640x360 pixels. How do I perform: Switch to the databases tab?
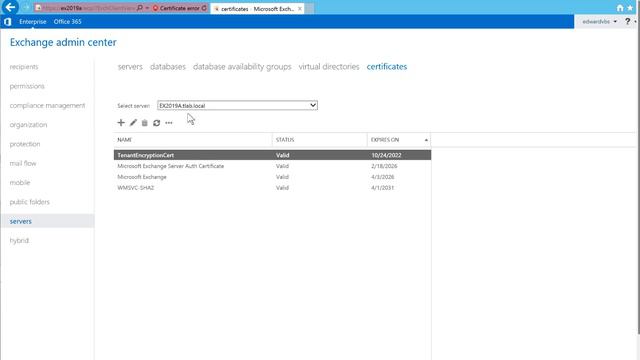(168, 67)
